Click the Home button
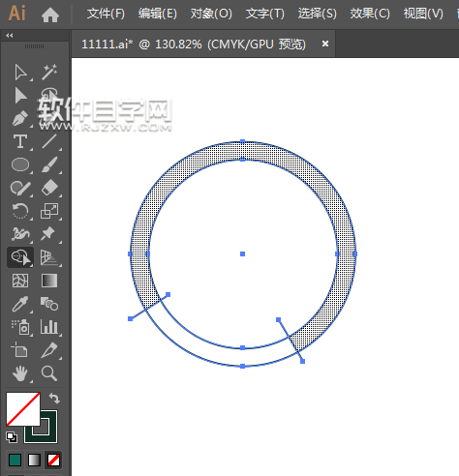The width and height of the screenshot is (459, 476). (50, 15)
